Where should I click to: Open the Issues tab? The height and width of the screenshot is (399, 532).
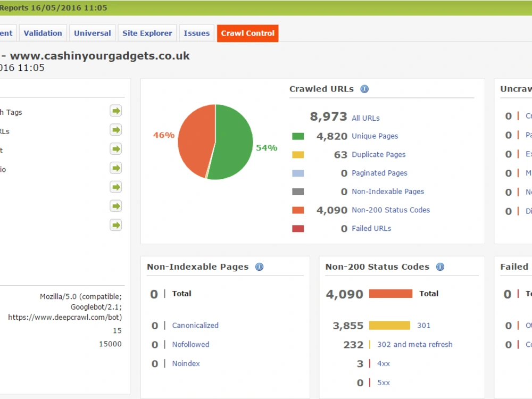pos(197,33)
